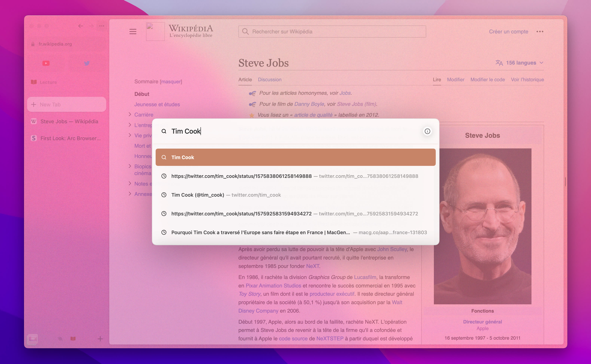Switch to Steve Jobs — Wikipédia tab

(66, 121)
